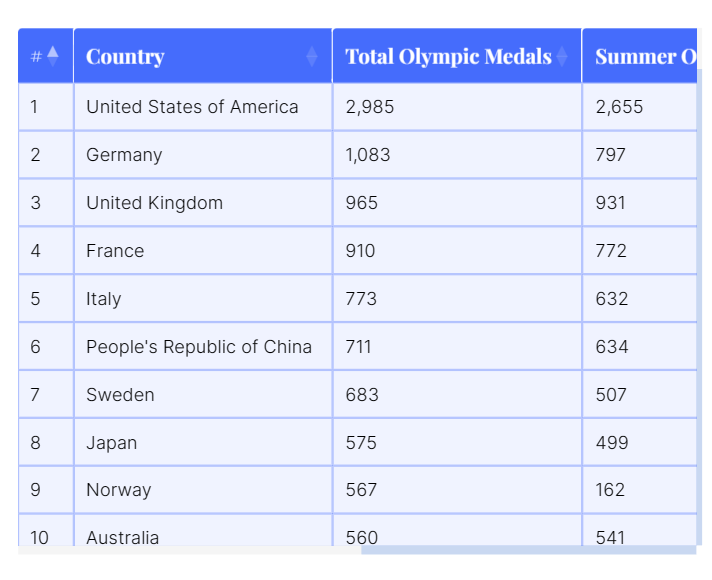Viewport: 712px width, 580px height.
Task: Sort by the # rank column arrow
Action: [x=53, y=56]
